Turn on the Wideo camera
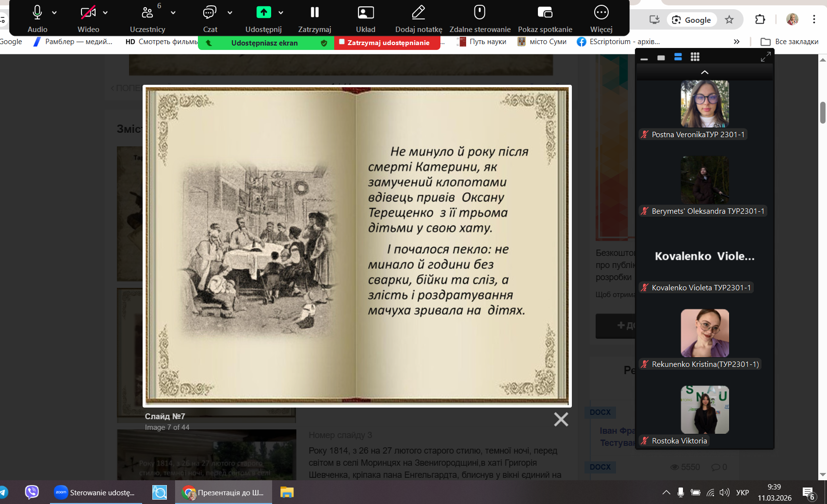 point(88,18)
